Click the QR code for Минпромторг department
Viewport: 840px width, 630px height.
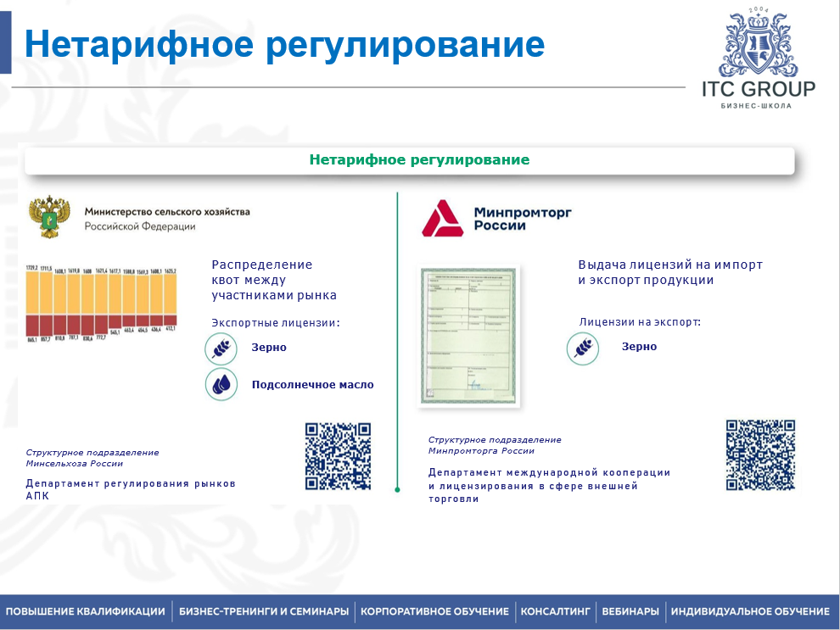pyautogui.click(x=760, y=455)
